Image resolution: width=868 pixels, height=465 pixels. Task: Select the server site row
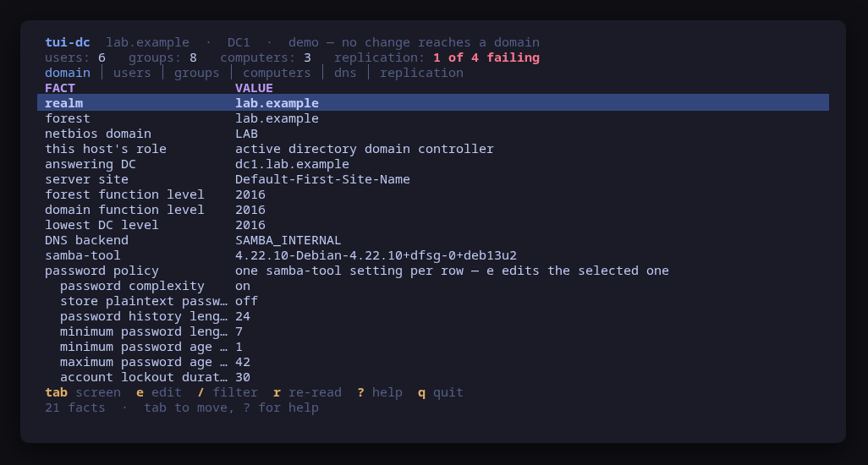click(x=433, y=180)
